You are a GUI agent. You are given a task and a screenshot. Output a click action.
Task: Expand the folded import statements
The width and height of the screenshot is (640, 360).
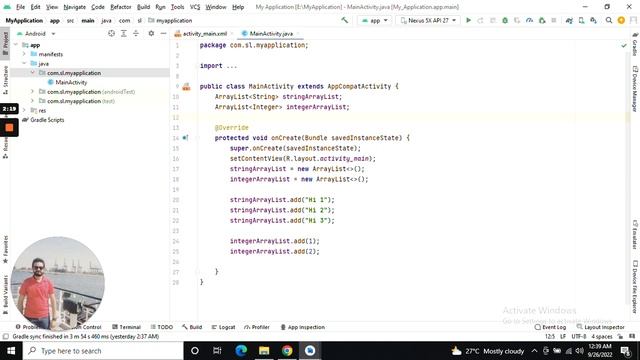tap(231, 66)
